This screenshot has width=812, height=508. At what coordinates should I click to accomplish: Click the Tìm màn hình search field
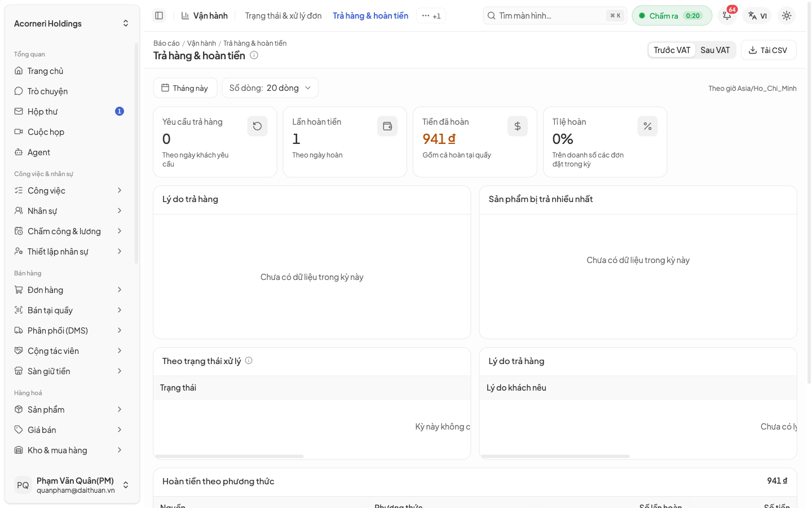pos(555,16)
